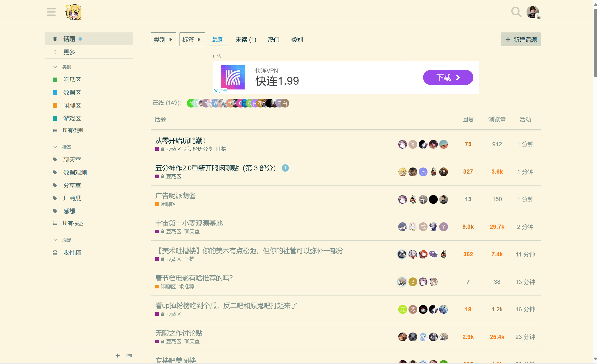Switch to the 热门 tab
This screenshot has width=597, height=364.
point(273,39)
